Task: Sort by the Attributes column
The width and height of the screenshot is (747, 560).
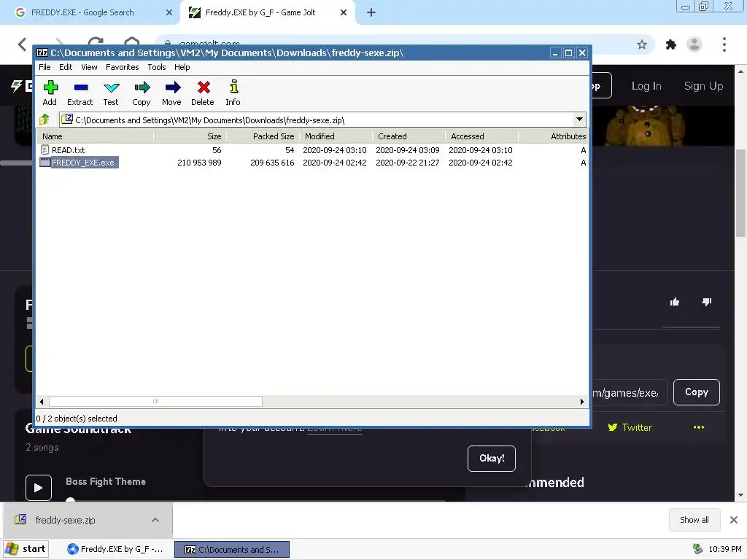Action: [x=554, y=136]
